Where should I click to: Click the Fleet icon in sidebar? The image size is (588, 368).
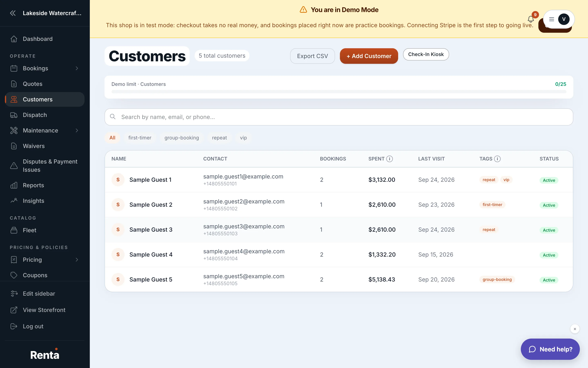click(x=14, y=230)
